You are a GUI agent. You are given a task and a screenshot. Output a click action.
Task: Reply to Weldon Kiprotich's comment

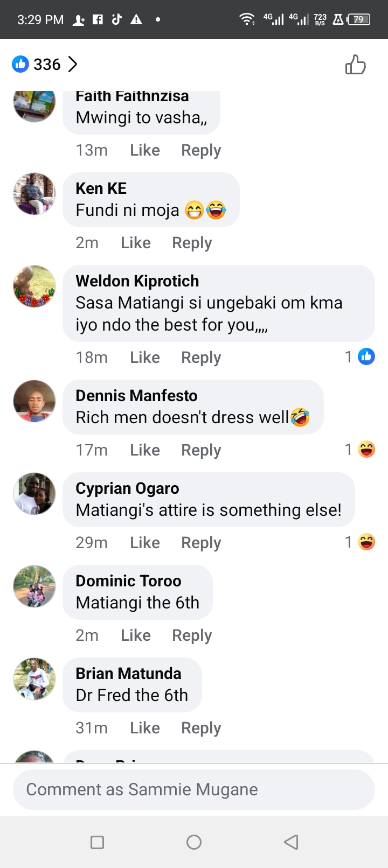[x=201, y=358]
